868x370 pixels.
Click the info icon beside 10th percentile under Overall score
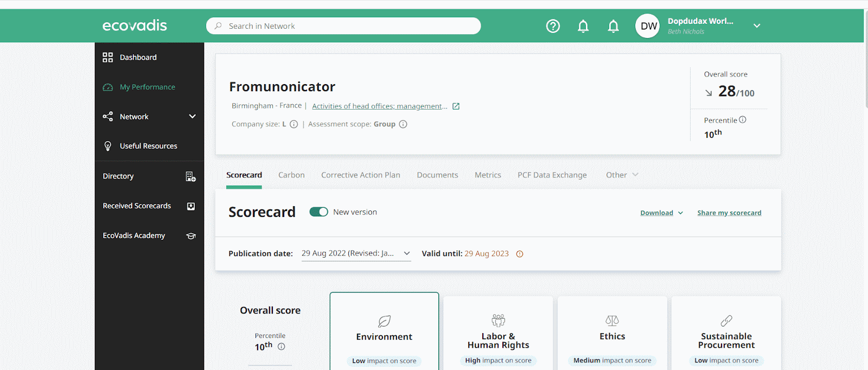pos(282,347)
